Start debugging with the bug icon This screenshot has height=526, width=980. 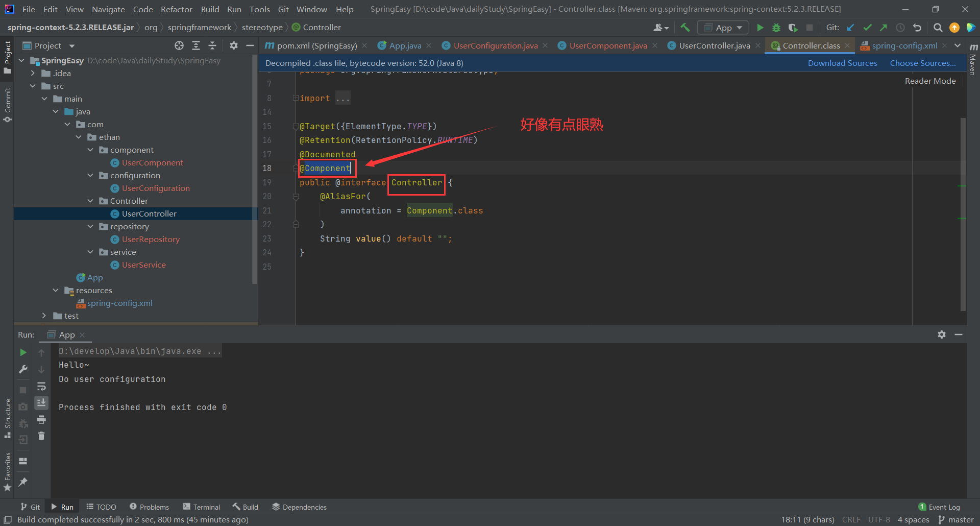[776, 28]
